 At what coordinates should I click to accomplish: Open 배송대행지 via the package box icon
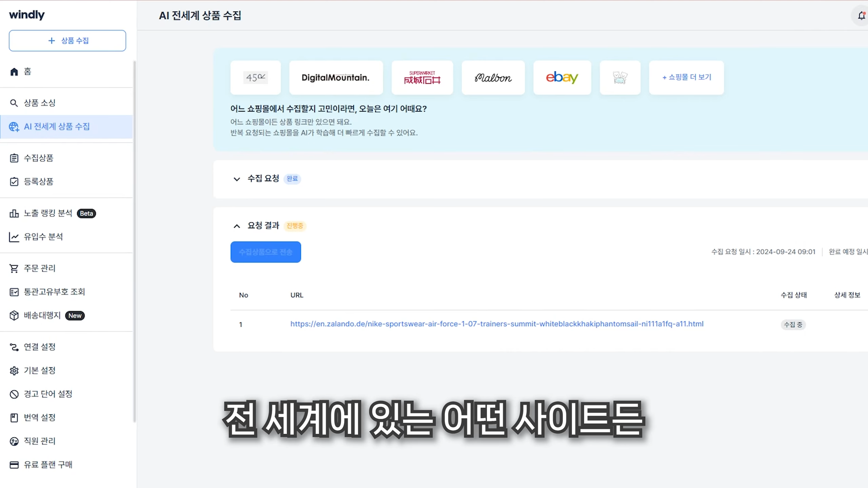(13, 315)
